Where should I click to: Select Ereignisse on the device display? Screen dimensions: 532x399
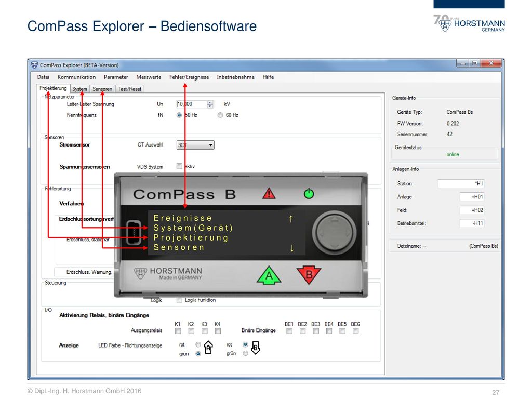(183, 218)
